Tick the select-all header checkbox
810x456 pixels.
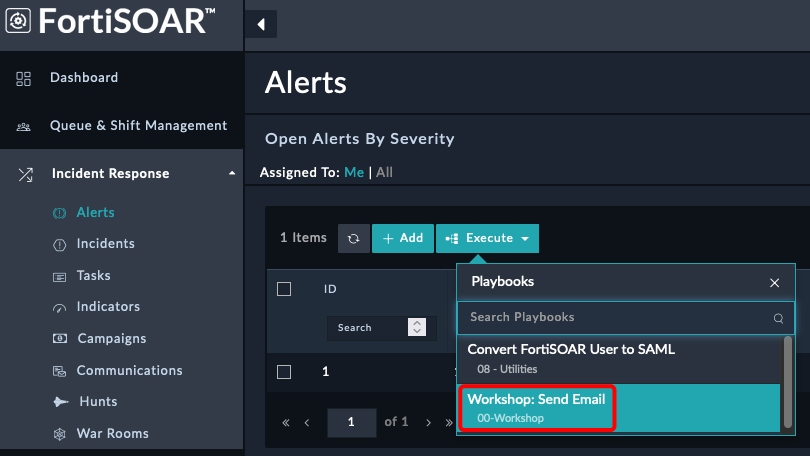point(284,289)
